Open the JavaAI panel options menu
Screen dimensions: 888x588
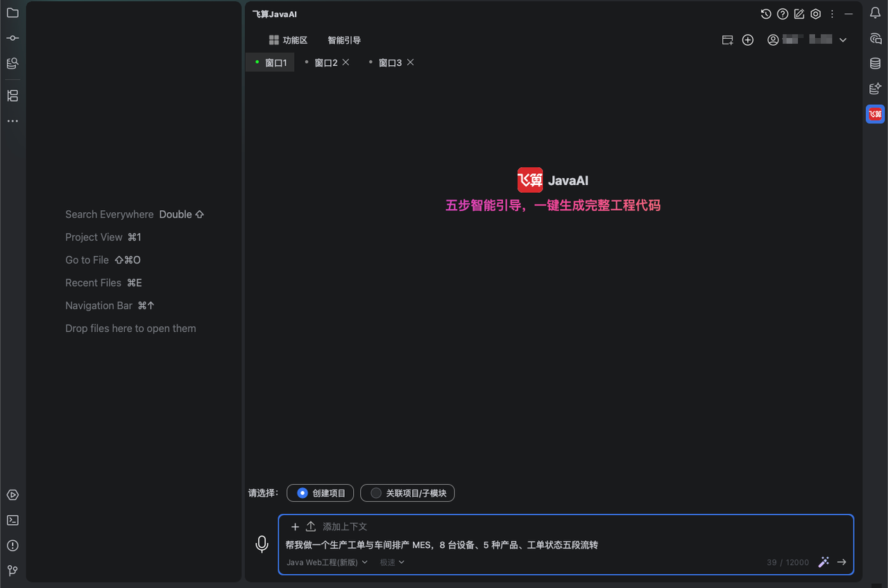point(832,14)
